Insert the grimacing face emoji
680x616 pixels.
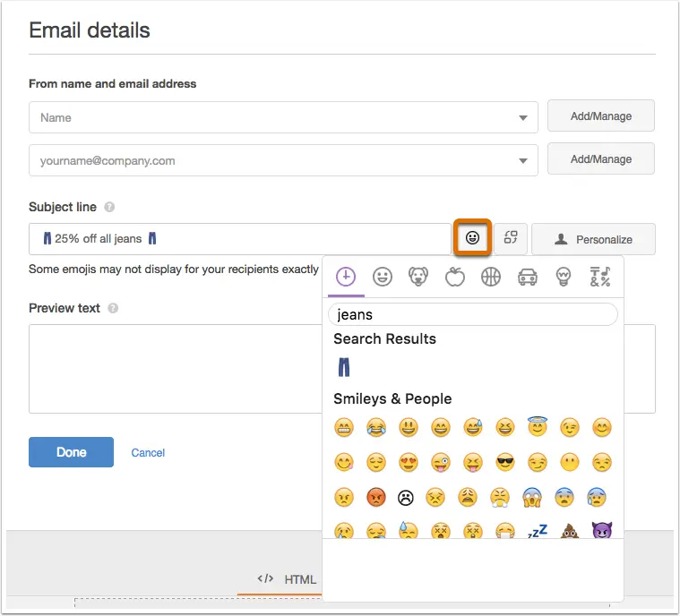point(344,428)
